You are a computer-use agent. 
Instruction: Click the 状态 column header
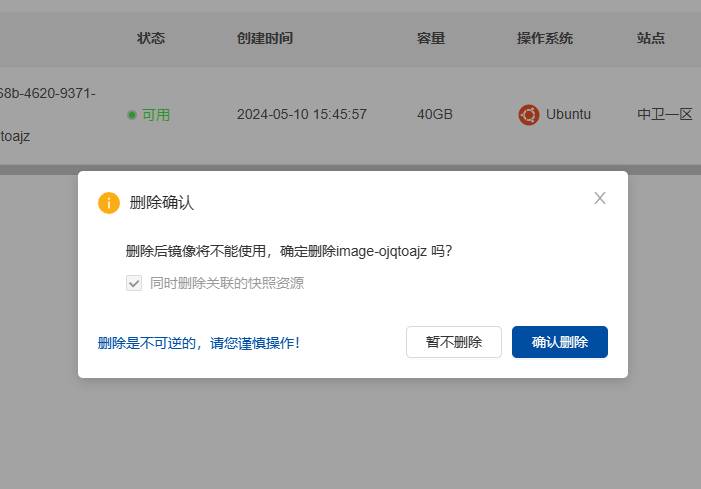[x=151, y=38]
